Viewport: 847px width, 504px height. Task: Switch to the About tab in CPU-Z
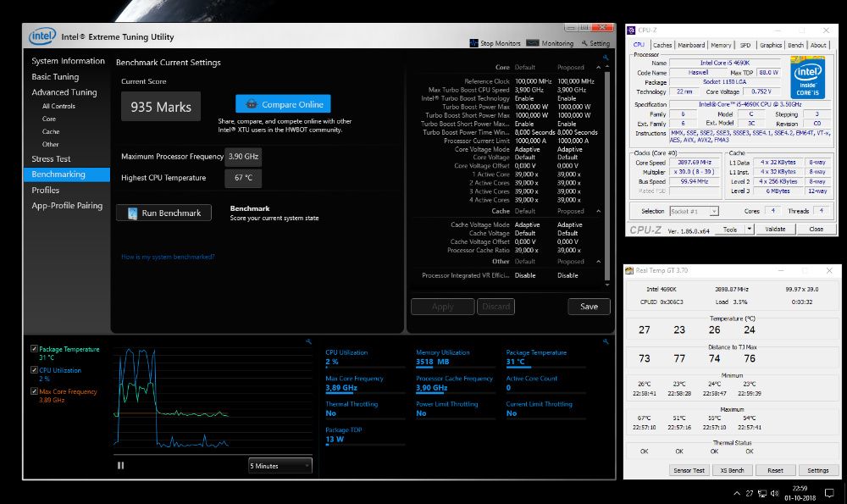point(818,46)
